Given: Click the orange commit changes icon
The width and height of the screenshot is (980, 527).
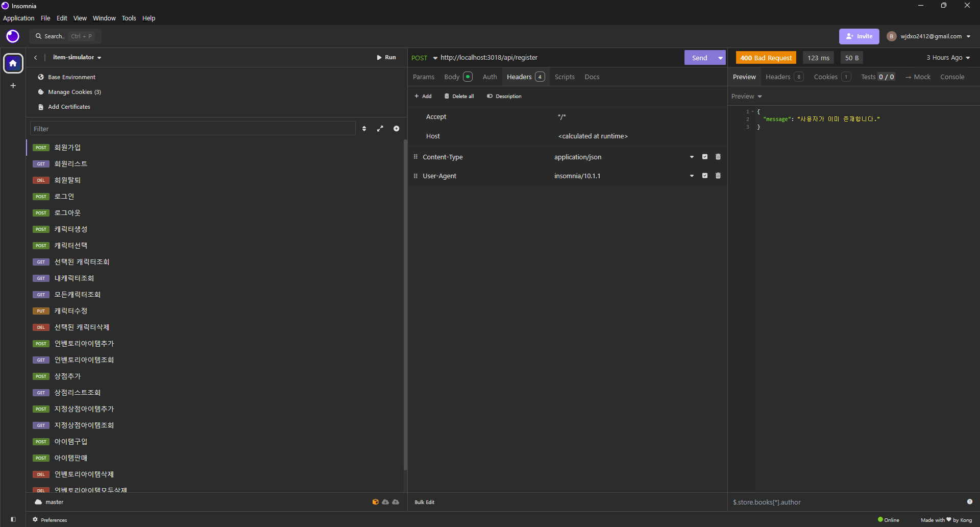Looking at the screenshot, I should point(376,502).
